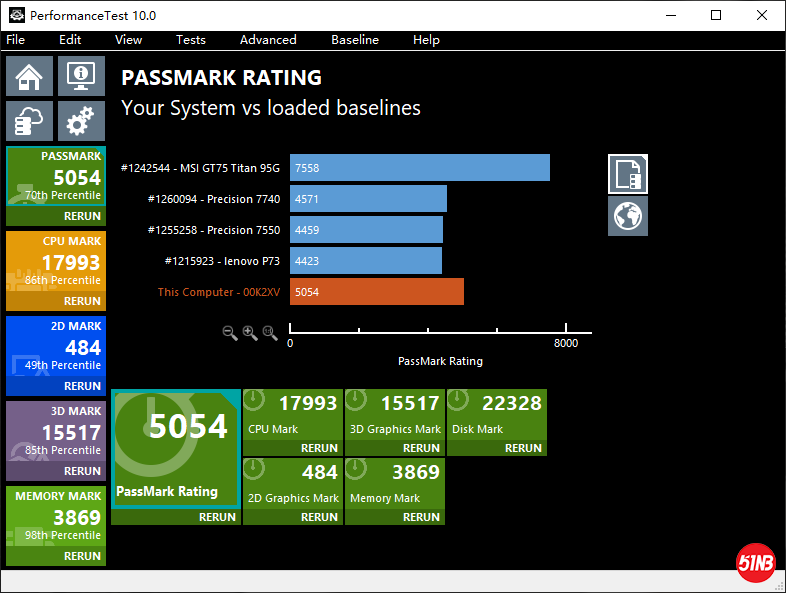Zoom in the chart with magnifier plus

pyautogui.click(x=250, y=333)
